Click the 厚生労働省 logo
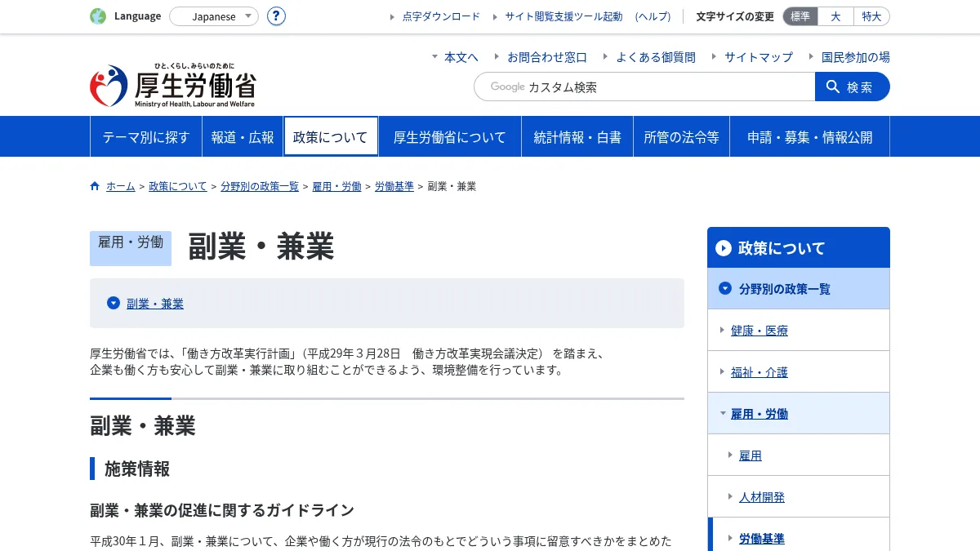 (172, 86)
